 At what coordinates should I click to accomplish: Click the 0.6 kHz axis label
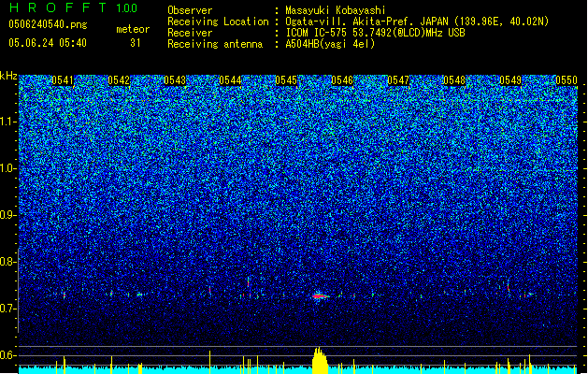pos(8,355)
